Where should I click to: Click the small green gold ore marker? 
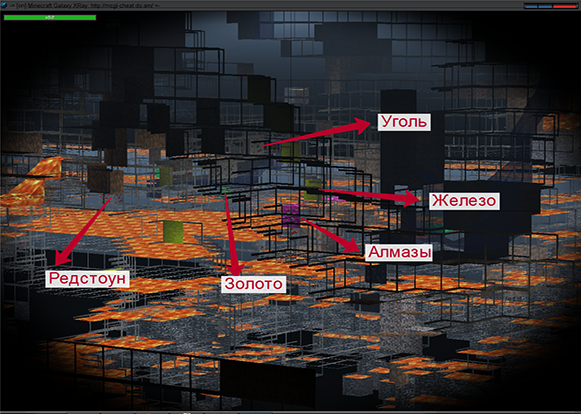coord(227,190)
